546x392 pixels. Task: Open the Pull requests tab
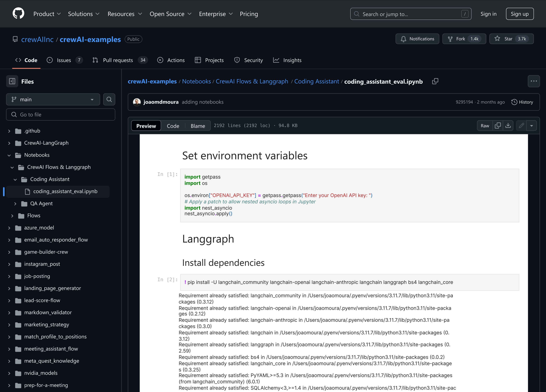pyautogui.click(x=118, y=60)
